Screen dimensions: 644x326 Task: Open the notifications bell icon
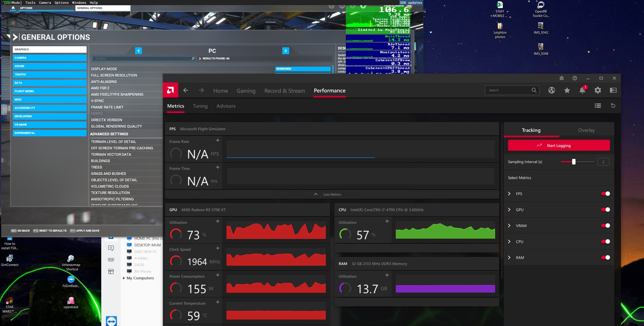[582, 90]
